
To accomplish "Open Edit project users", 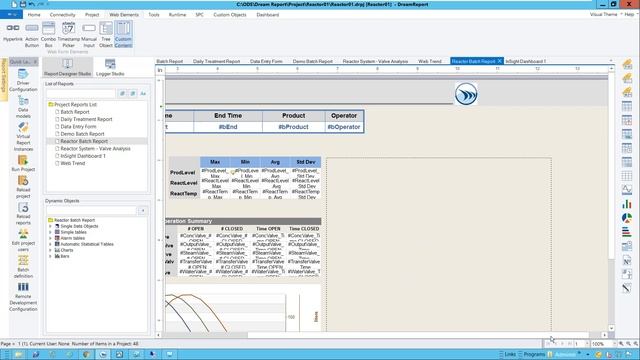I will click(x=23, y=240).
